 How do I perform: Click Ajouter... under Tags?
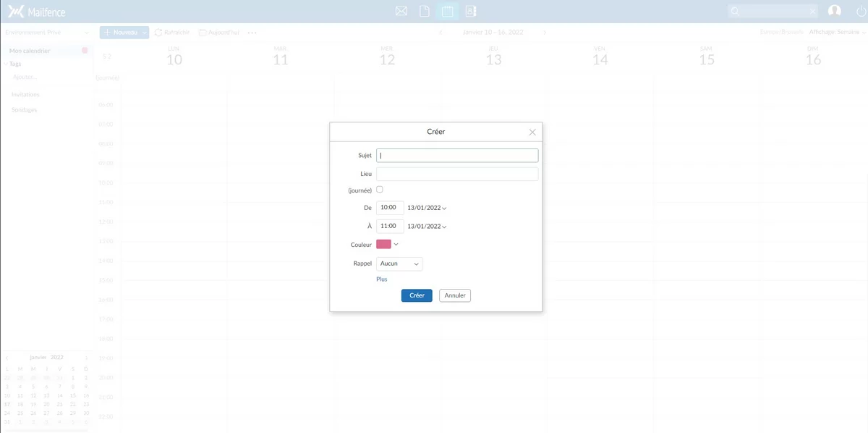point(25,77)
